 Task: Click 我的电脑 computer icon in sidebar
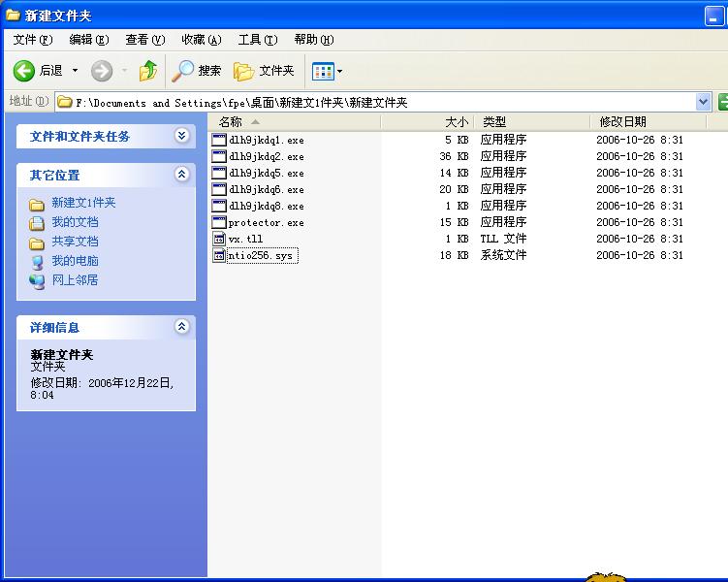pos(37,263)
